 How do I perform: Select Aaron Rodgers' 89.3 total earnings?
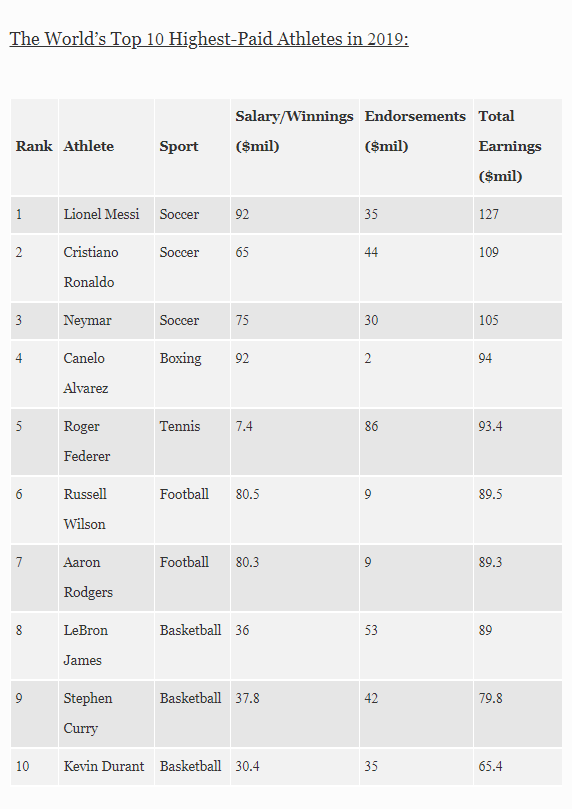pyautogui.click(x=490, y=562)
